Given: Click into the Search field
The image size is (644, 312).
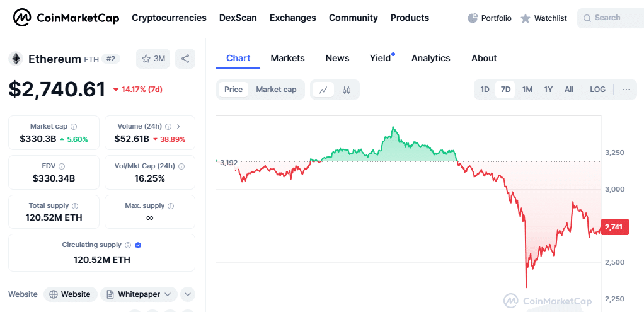Looking at the screenshot, I should (x=611, y=18).
